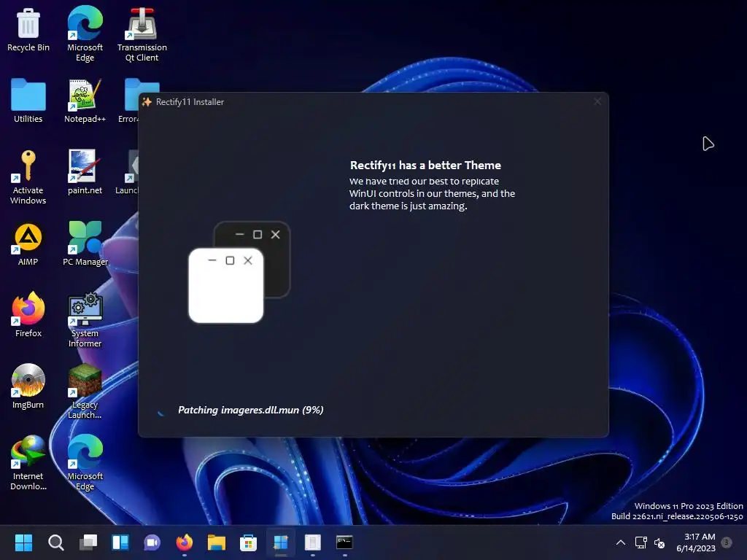The height and width of the screenshot is (560, 747).
Task: Open Legacy Launcher Minecraft icon
Action: coord(85,392)
